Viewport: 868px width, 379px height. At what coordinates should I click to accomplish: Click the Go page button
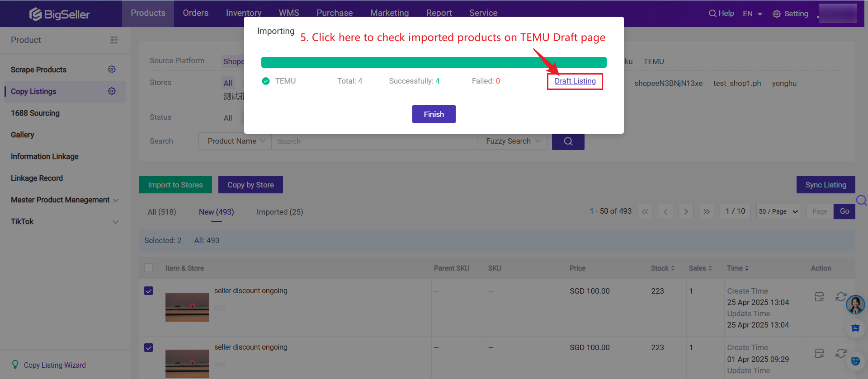[x=844, y=211]
